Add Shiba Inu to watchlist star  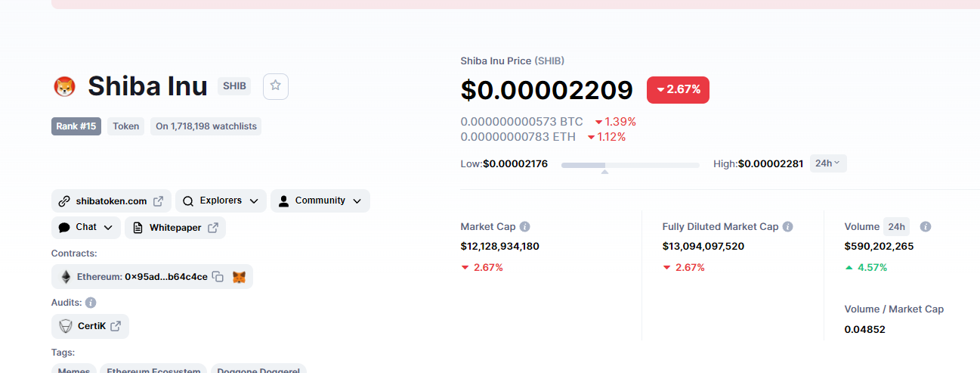pyautogui.click(x=276, y=86)
